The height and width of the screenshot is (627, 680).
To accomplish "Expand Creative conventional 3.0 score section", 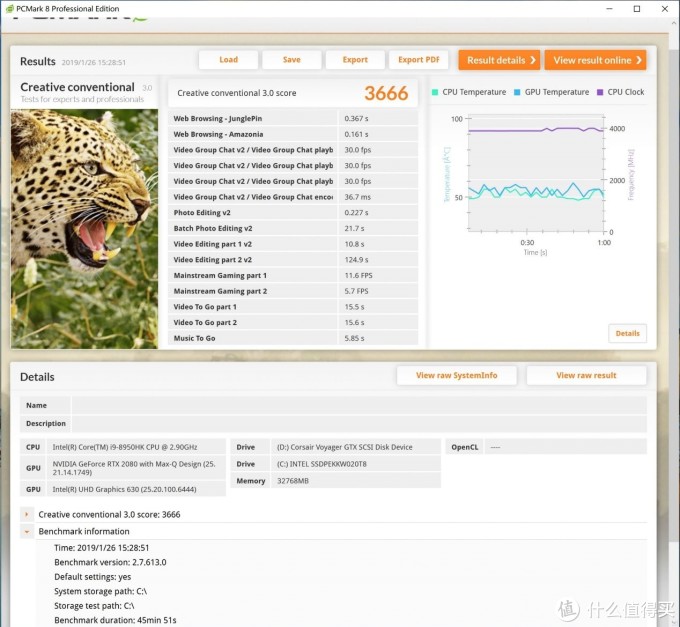I will (26, 514).
